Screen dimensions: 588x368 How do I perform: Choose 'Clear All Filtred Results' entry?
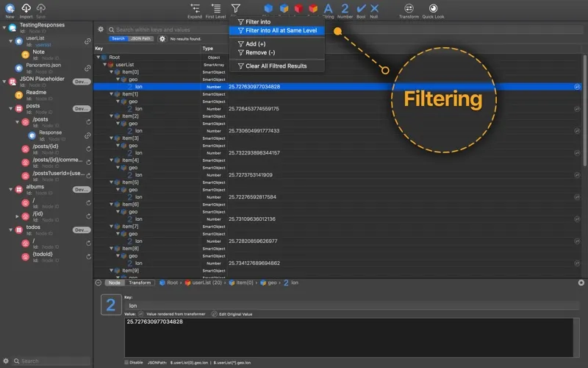click(x=277, y=66)
